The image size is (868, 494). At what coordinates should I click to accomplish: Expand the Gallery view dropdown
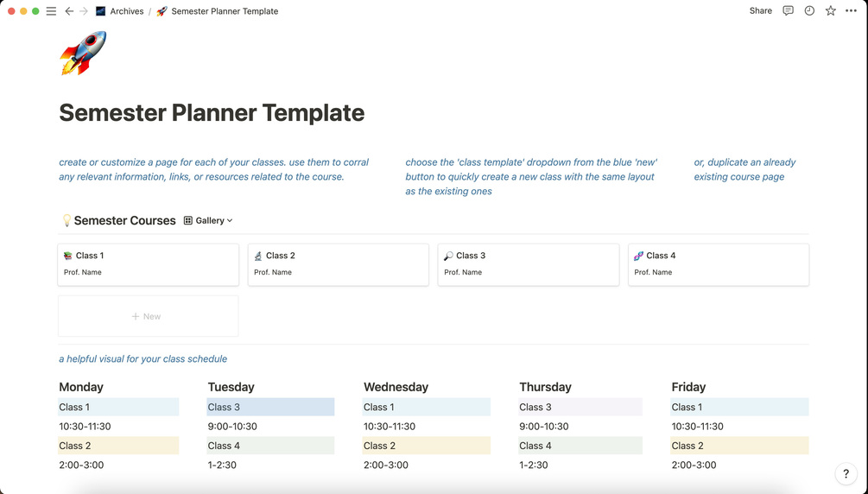[x=208, y=220]
